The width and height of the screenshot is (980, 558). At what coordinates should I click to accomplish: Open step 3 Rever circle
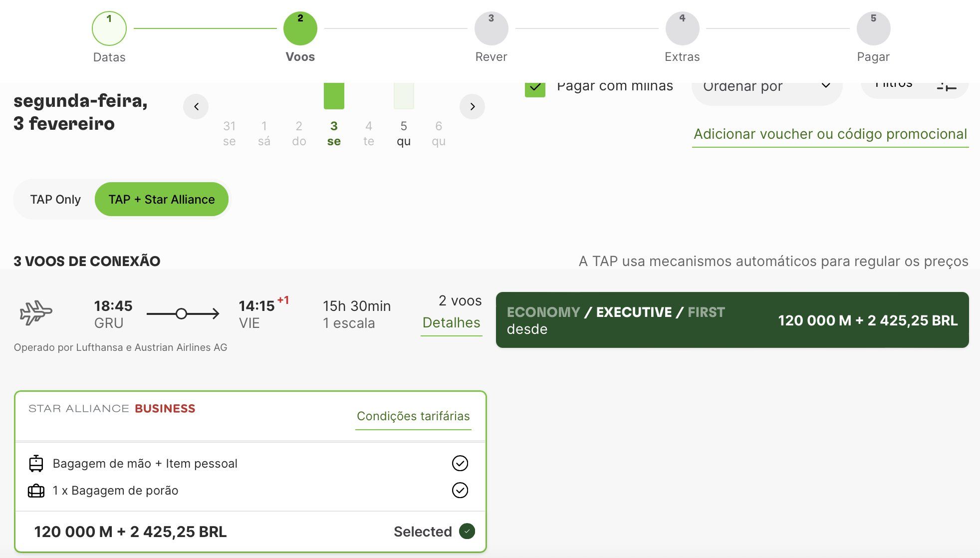[491, 28]
